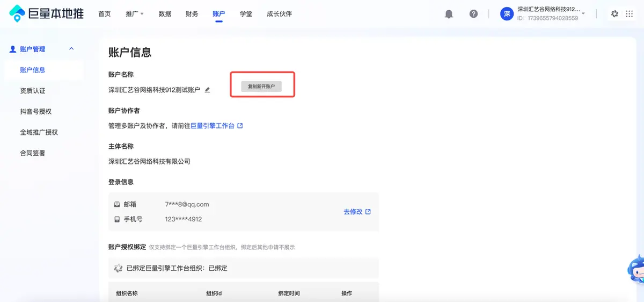Click the 登录信息 section label
The image size is (644, 302).
[x=121, y=182]
